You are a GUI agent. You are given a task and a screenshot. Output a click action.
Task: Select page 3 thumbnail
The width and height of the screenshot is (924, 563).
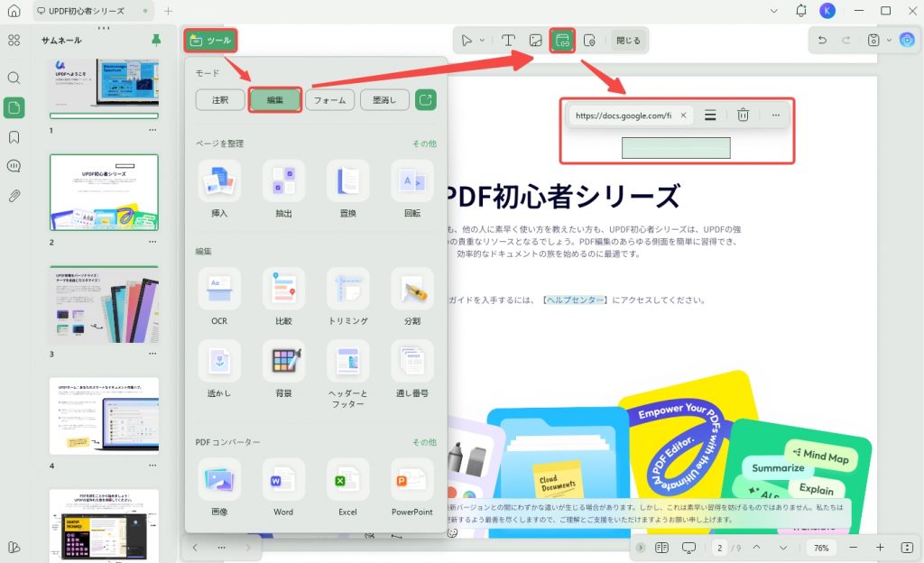(105, 304)
